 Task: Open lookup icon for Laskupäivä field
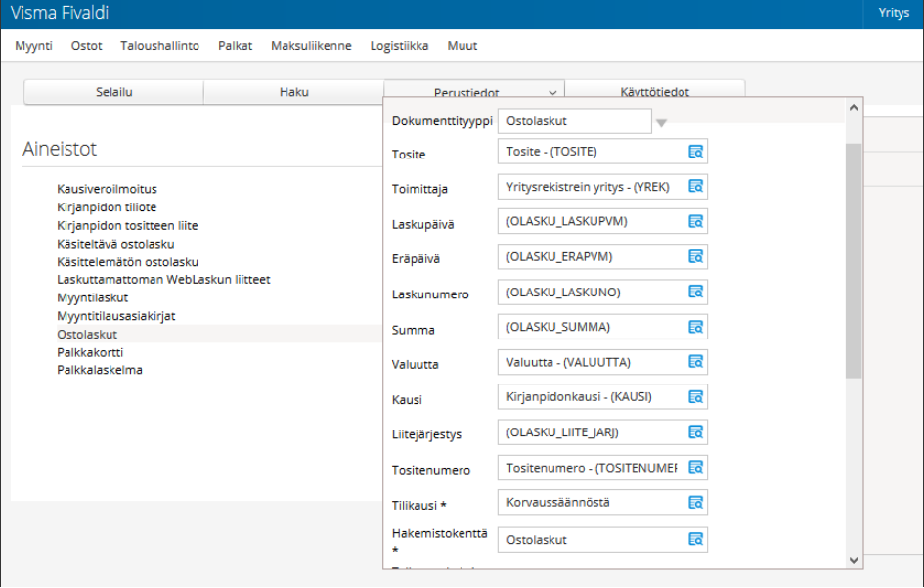coord(695,222)
